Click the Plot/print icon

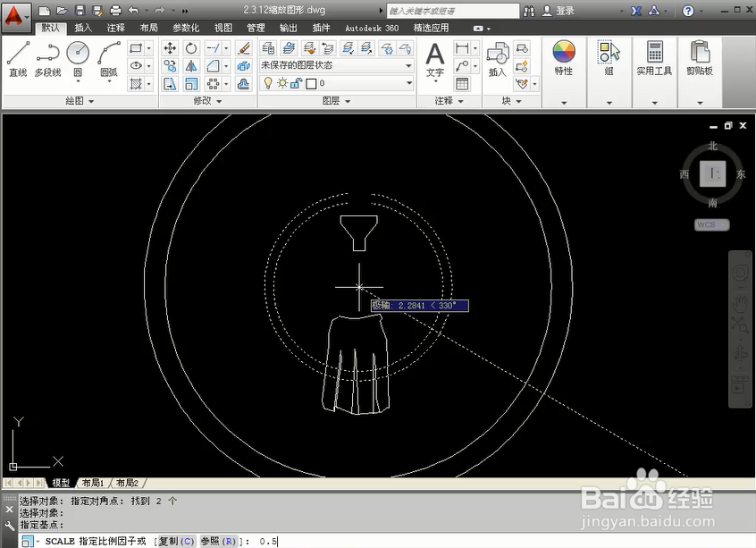pyautogui.click(x=115, y=10)
